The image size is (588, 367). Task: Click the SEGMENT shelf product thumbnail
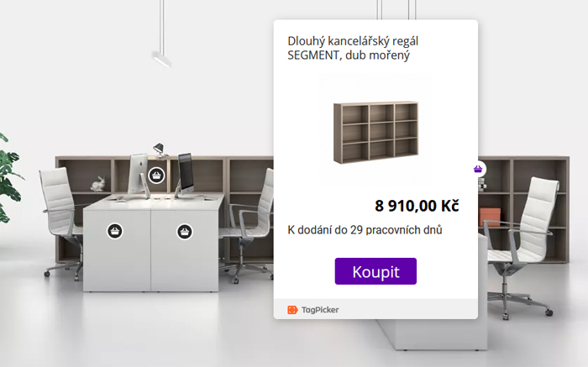(375, 133)
